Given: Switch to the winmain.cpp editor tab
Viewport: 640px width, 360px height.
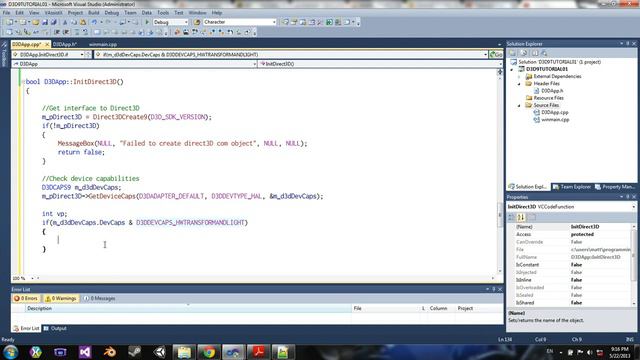Looking at the screenshot, I should [x=103, y=44].
